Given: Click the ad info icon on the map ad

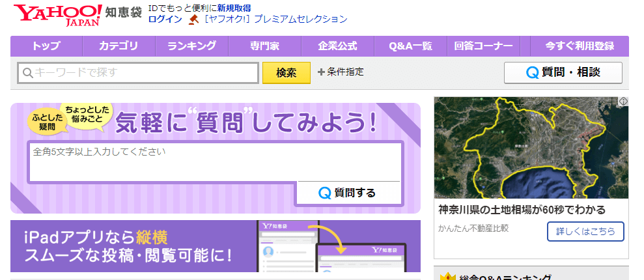Looking at the screenshot, I should coord(623,101).
